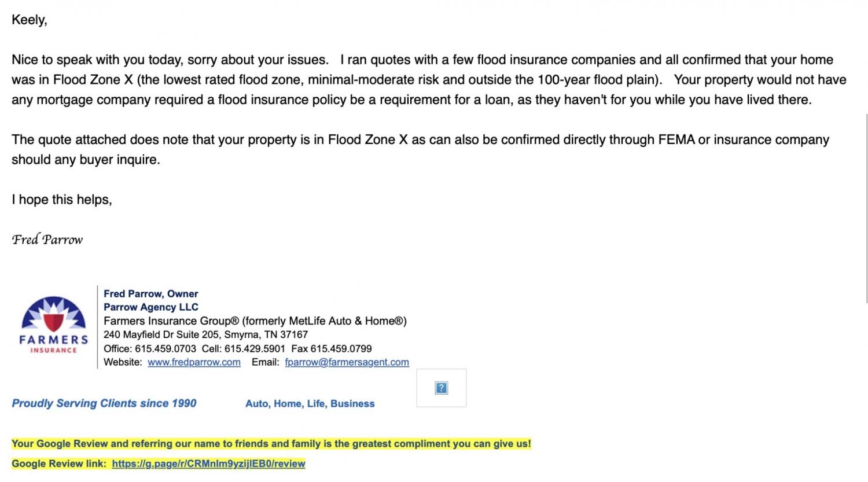
Task: Click the "Keely," greeting line
Action: point(29,20)
